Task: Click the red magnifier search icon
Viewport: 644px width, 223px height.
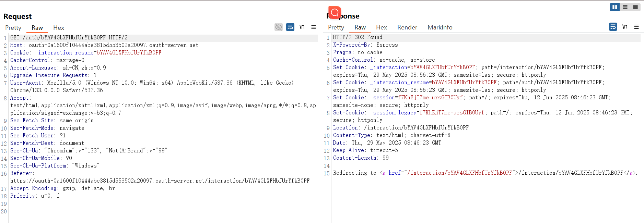Action: [335, 13]
